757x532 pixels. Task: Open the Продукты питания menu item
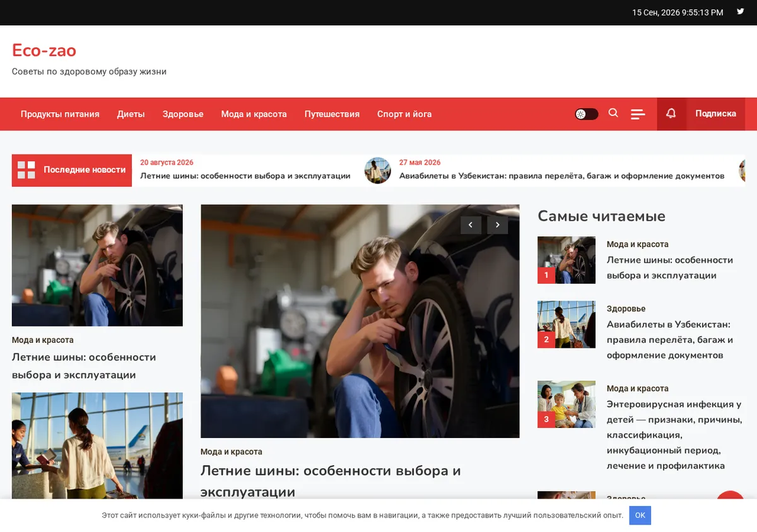point(60,114)
